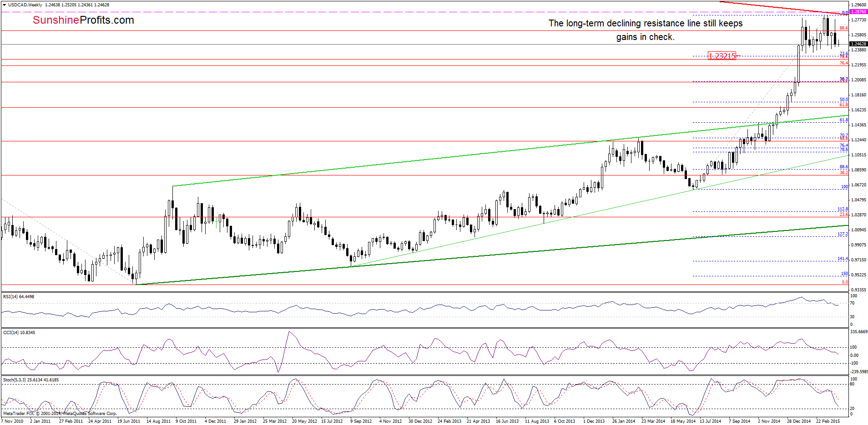The height and width of the screenshot is (425, 868).
Task: Click the 127.2 Fibonacci extension label
Action: point(843,234)
